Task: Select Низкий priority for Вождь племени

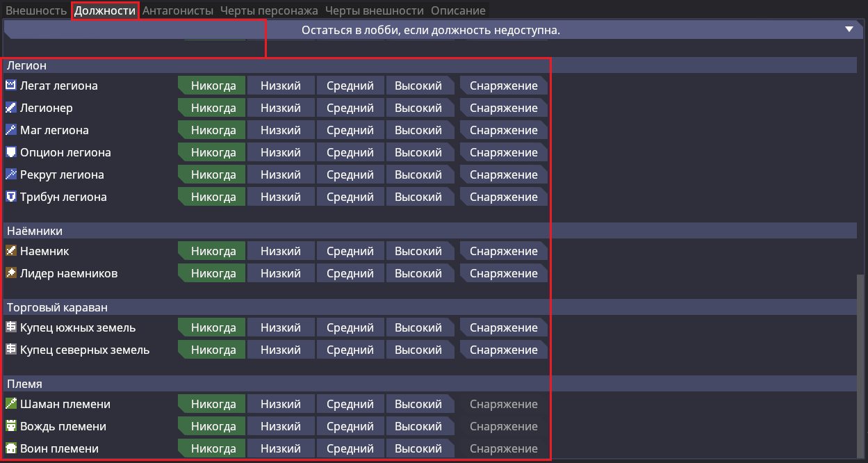Action: tap(281, 426)
